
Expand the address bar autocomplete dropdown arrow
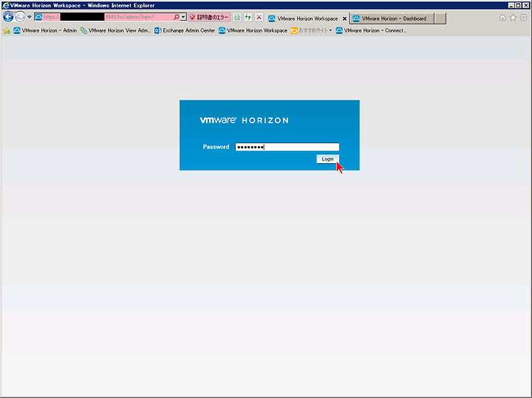183,16
